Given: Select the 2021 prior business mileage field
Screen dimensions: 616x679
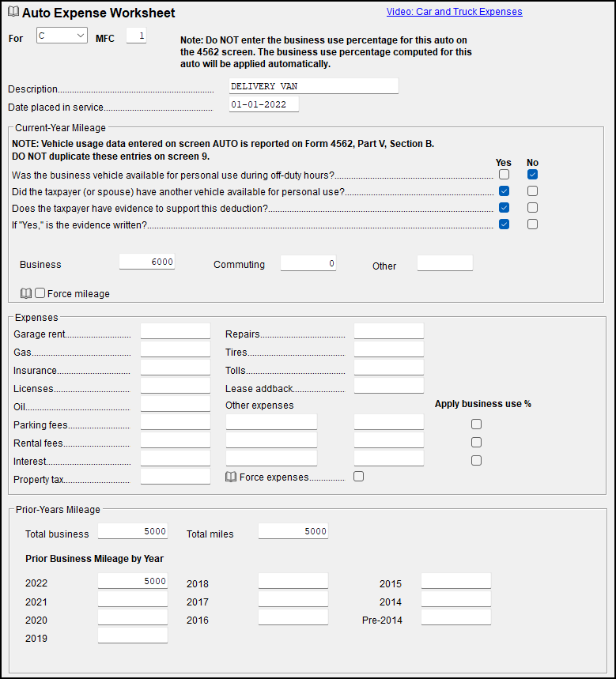Looking at the screenshot, I should click(133, 599).
